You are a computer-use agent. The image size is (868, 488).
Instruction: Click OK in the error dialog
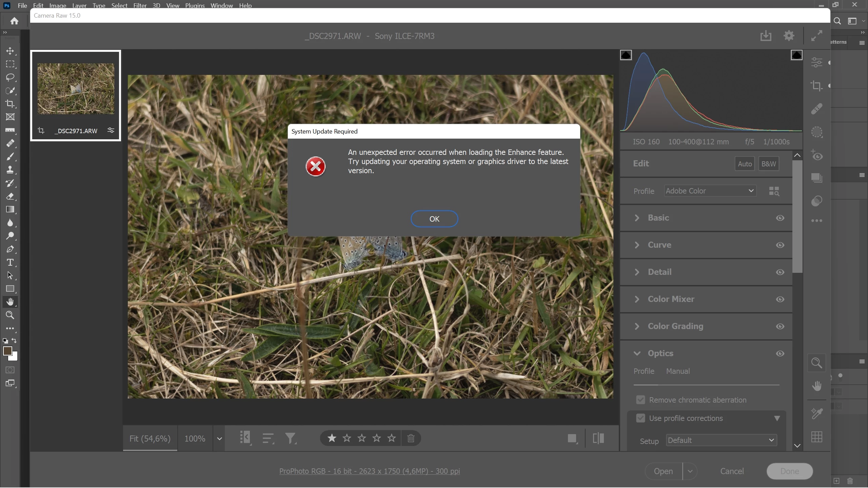coord(434,219)
